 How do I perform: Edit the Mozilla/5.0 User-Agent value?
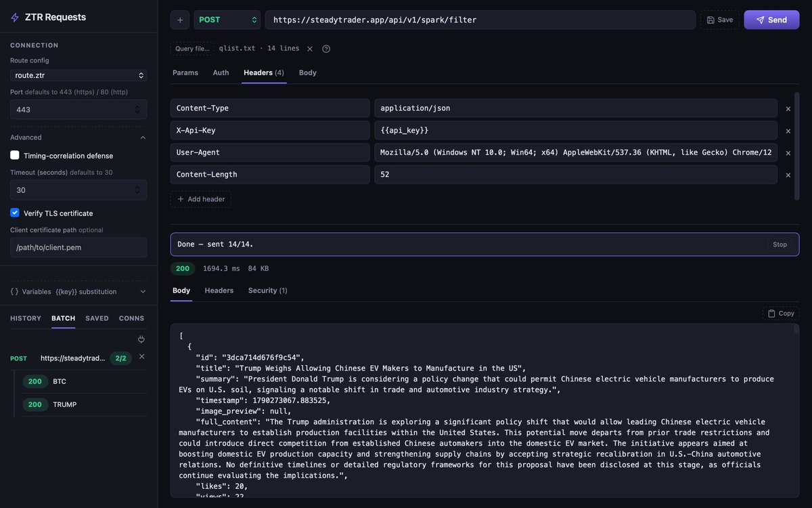tap(576, 152)
